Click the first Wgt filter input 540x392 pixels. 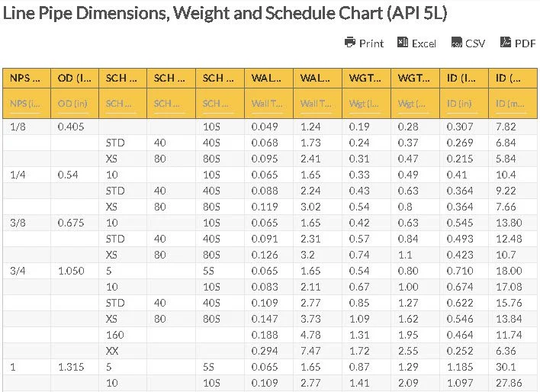365,103
